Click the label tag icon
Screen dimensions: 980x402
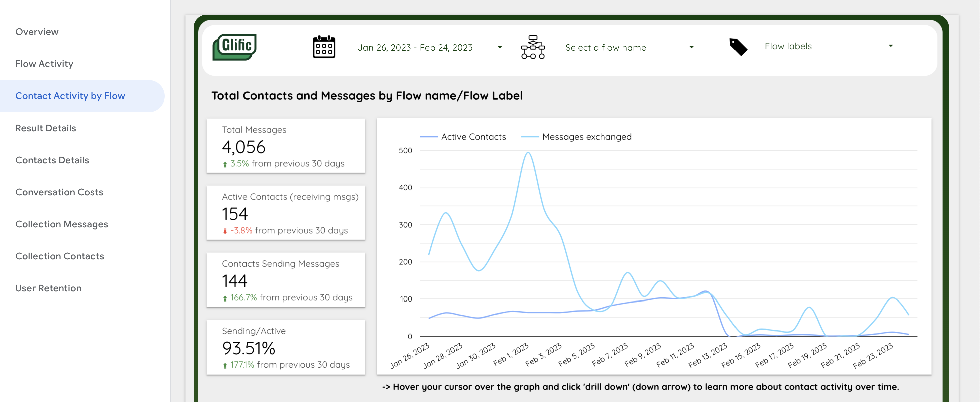click(x=738, y=47)
